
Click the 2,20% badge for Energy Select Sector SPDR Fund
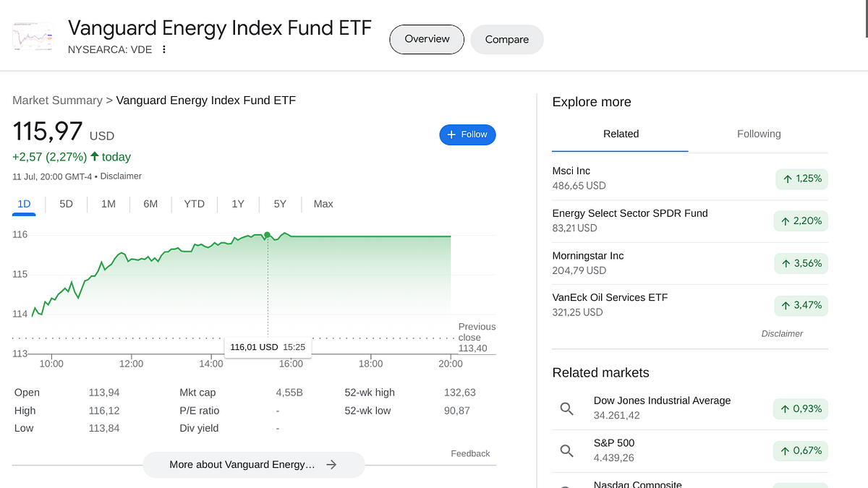click(801, 221)
